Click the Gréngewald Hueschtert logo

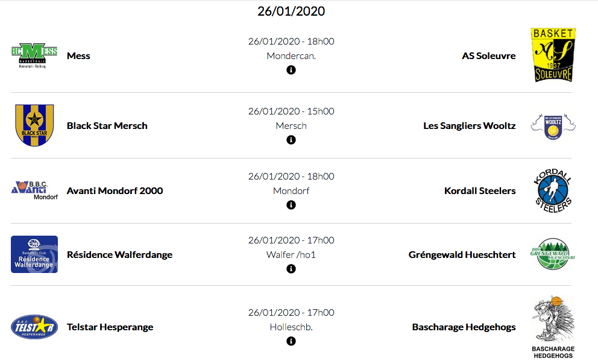[553, 254]
